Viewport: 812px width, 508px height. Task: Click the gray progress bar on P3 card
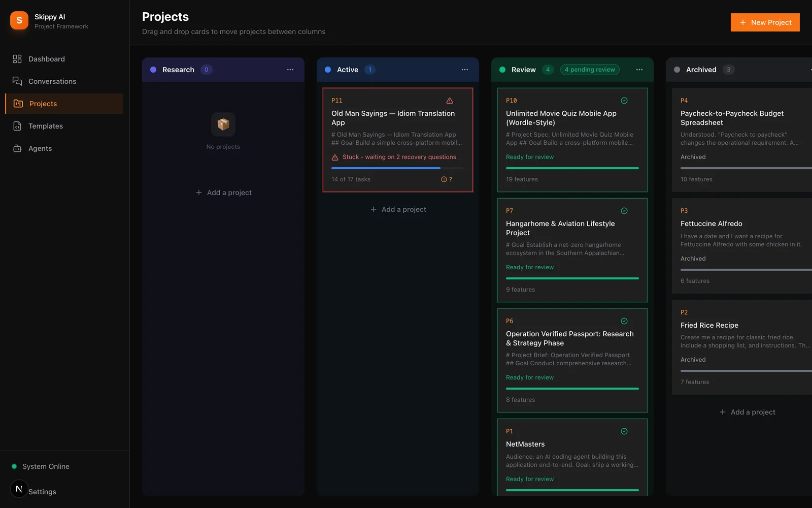coord(746,270)
